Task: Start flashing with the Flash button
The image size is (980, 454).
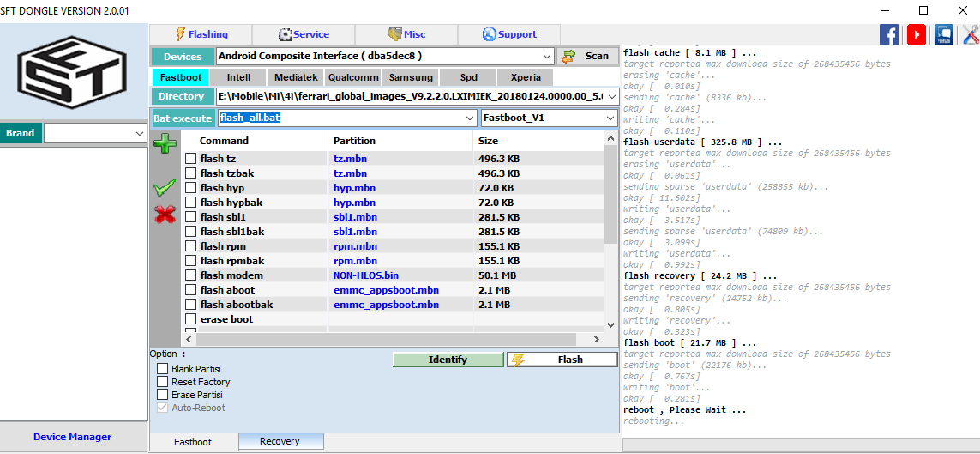Action: [x=562, y=360]
